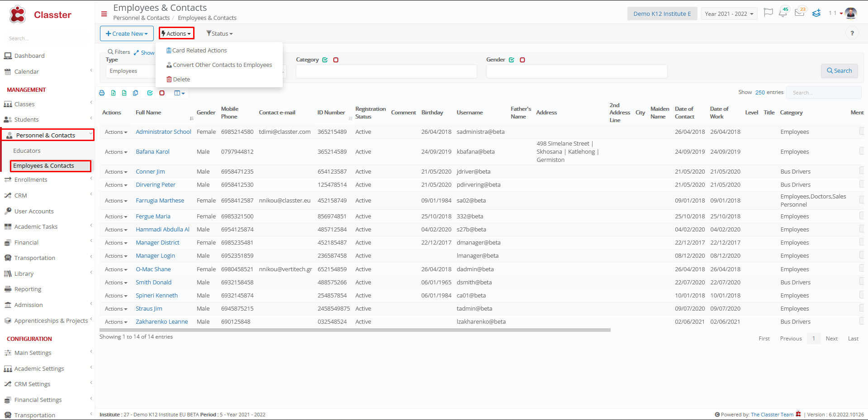The width and height of the screenshot is (868, 420).
Task: Open the help question mark icon
Action: tap(852, 33)
